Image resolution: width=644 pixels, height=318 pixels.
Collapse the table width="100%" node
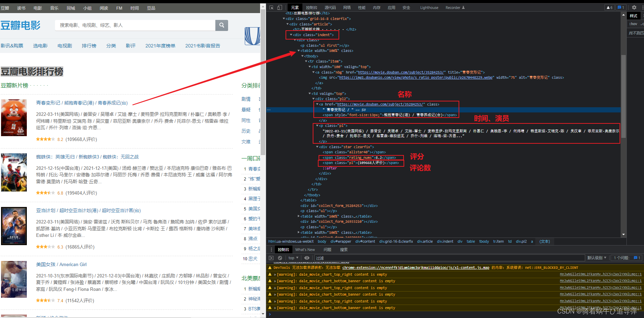299,51
